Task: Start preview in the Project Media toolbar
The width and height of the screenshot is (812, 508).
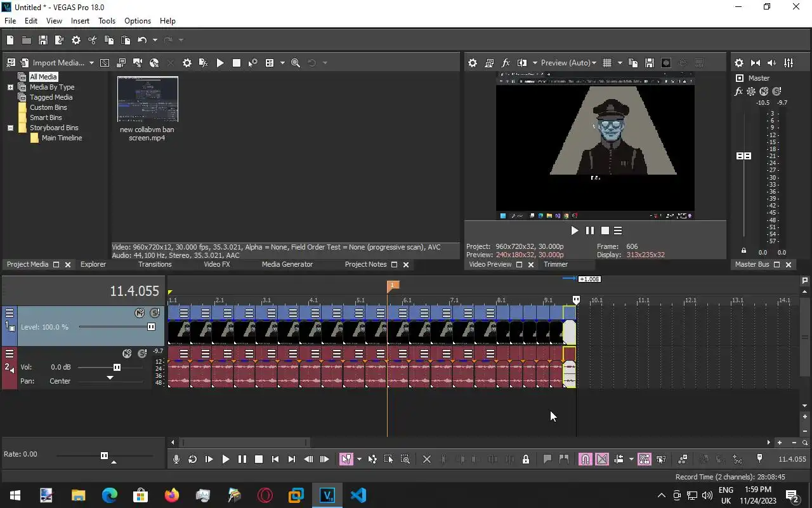Action: (x=220, y=63)
